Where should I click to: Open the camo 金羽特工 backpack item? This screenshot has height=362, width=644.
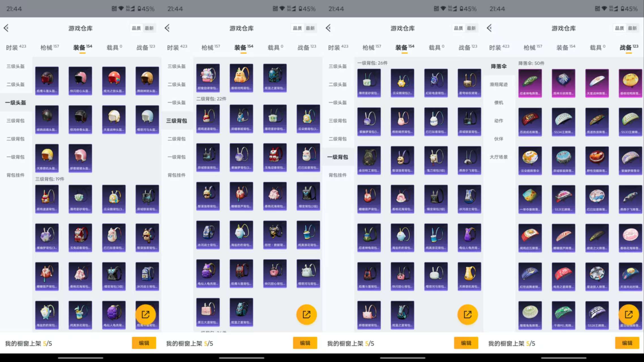click(369, 160)
